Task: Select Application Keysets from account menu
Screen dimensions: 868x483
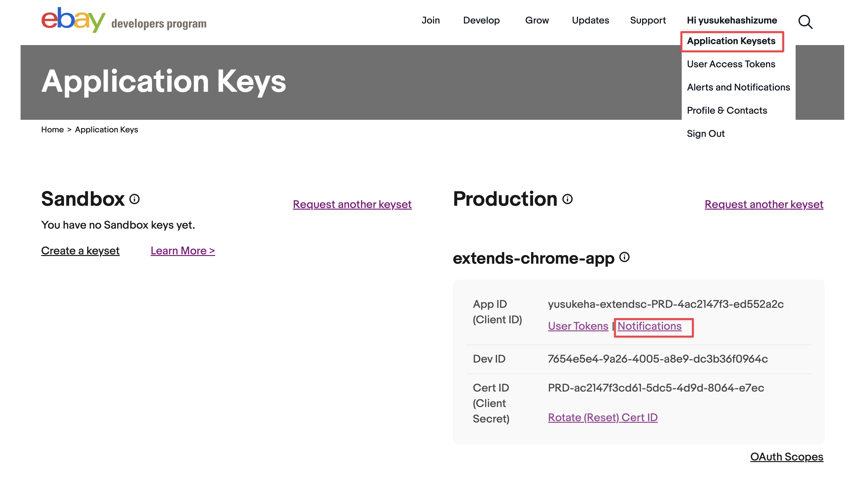Action: (731, 41)
